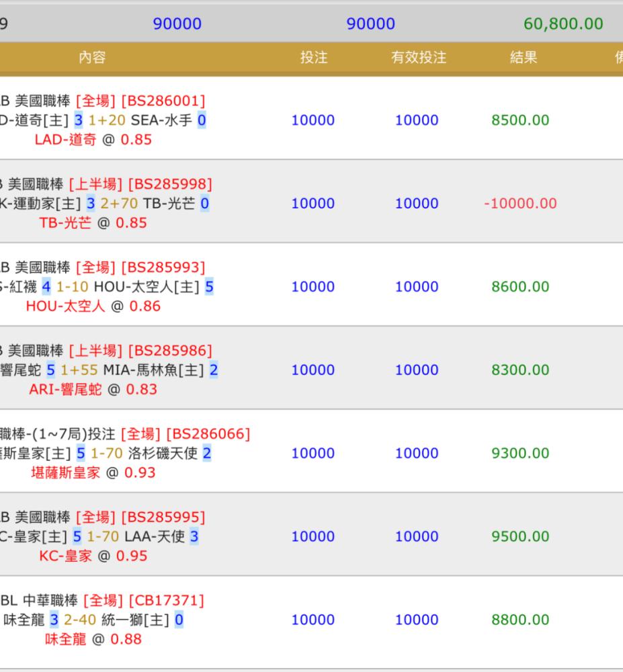Click the 投注 column header

314,57
